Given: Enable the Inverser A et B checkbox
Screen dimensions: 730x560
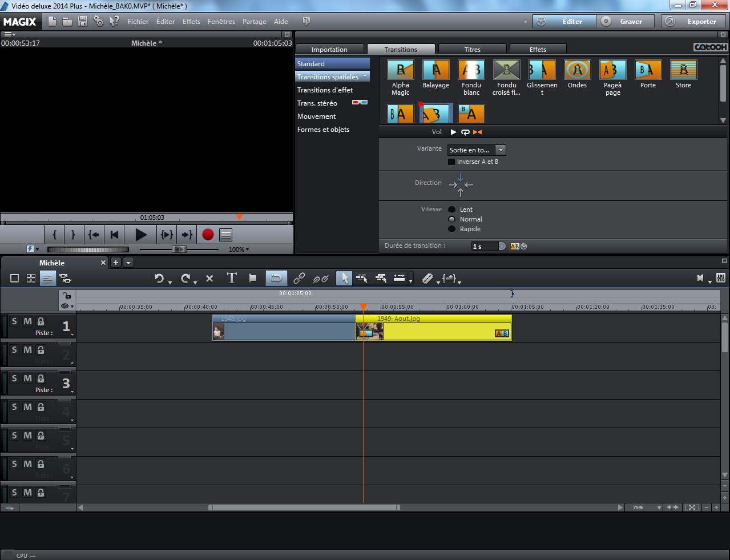Looking at the screenshot, I should [x=451, y=162].
